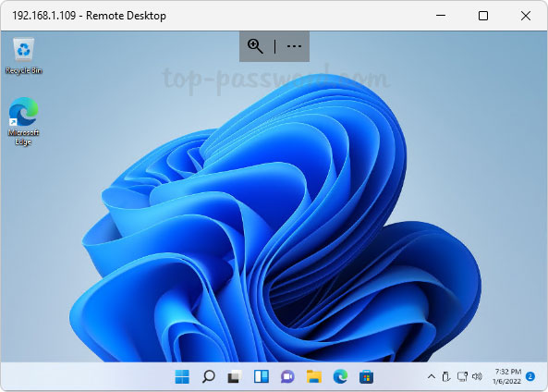The height and width of the screenshot is (392, 548).
Task: Expand hidden system tray icons chevron
Action: click(432, 376)
